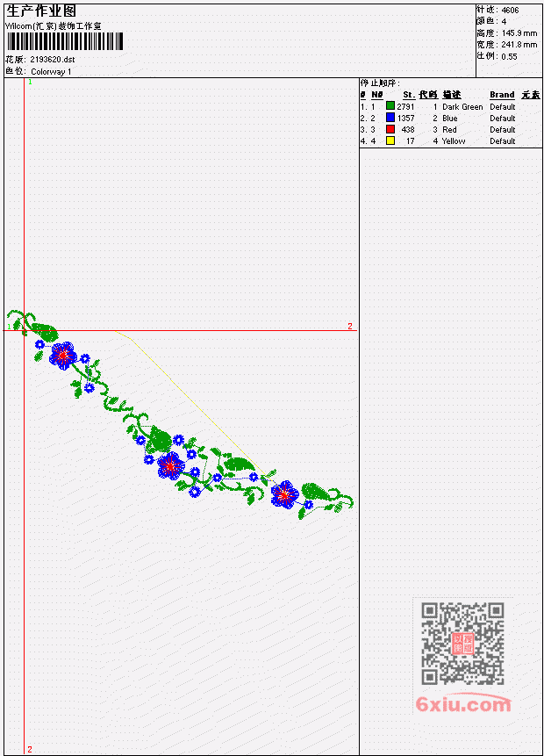Select the Brand column header

502,95
